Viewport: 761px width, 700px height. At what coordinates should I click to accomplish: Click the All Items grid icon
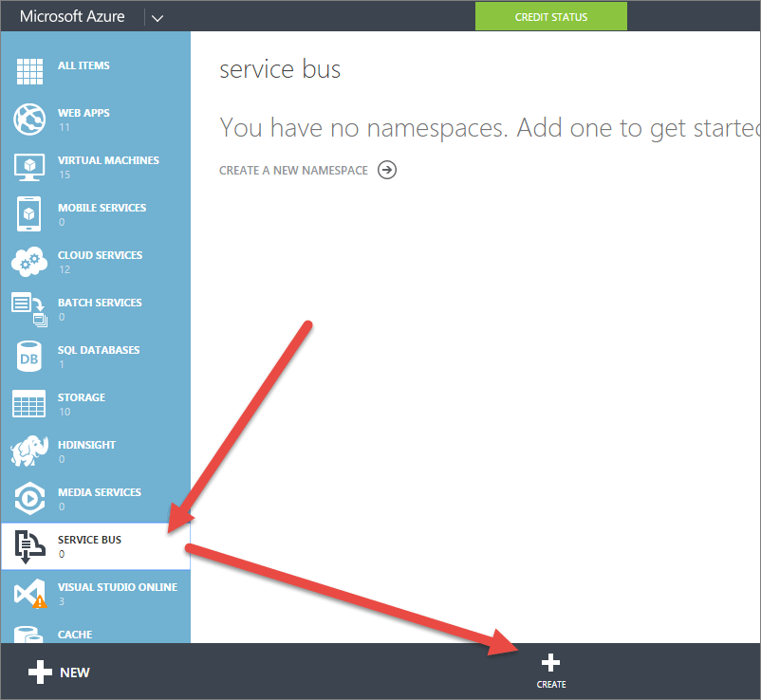point(29,71)
